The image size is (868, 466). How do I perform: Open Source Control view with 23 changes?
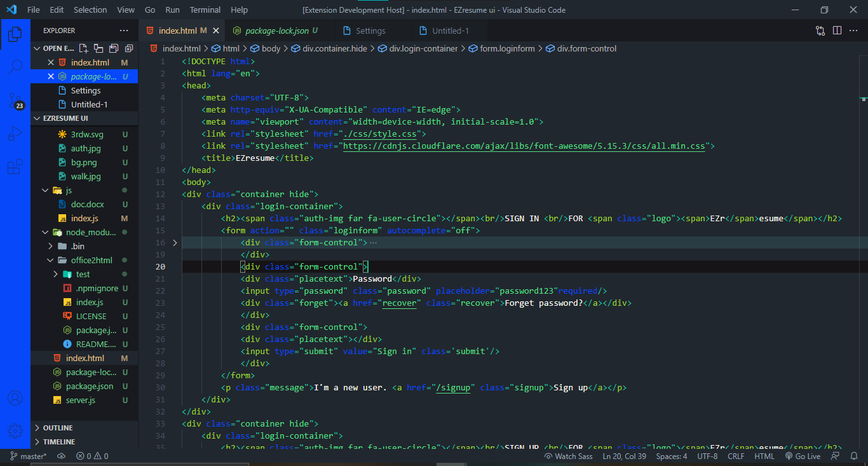click(x=15, y=100)
